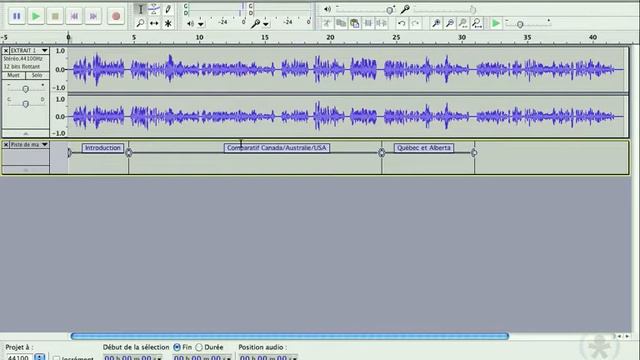Click the horizontal scrollbar thumb
This screenshot has height=360, width=640.
point(290,336)
